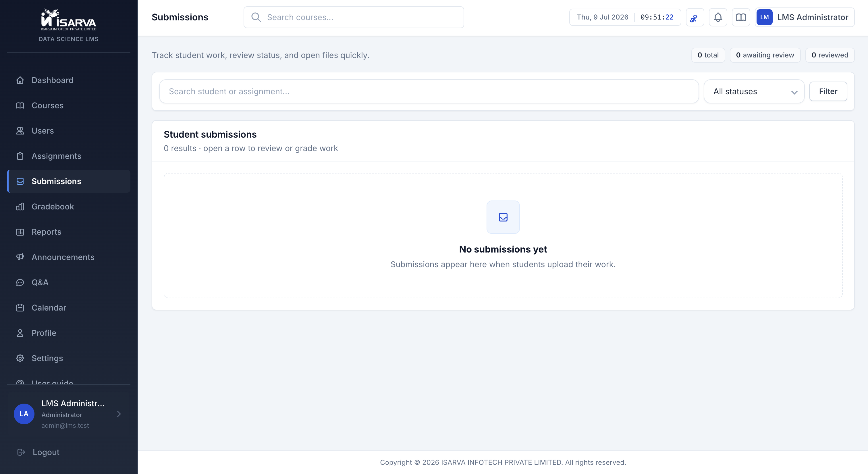Open Calendar from sidebar
The height and width of the screenshot is (474, 868).
coord(69,308)
